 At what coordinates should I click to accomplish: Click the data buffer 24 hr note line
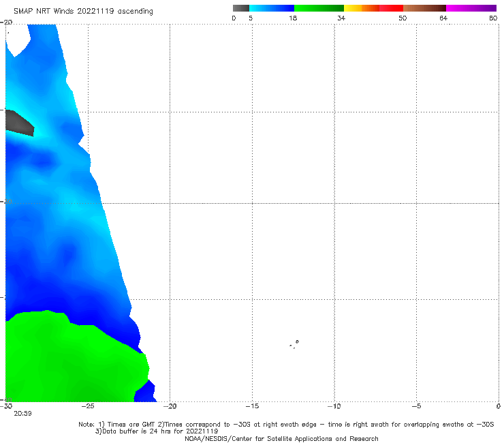click(x=157, y=431)
